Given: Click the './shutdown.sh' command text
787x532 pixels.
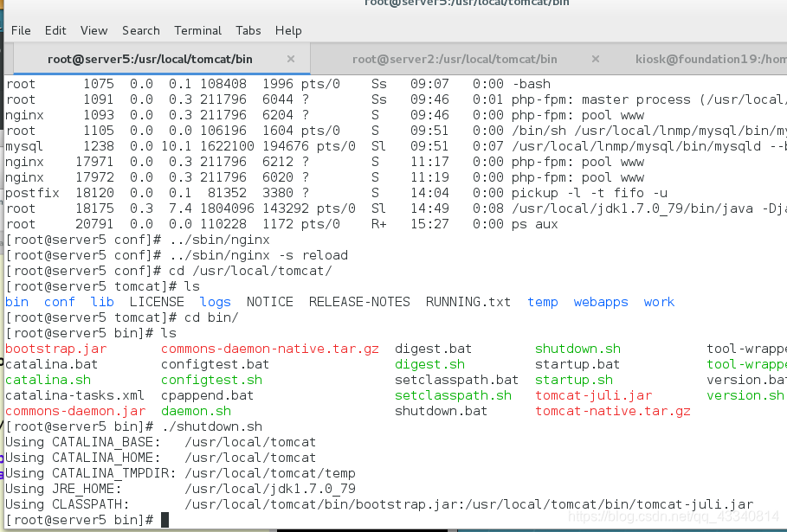Looking at the screenshot, I should tap(212, 426).
